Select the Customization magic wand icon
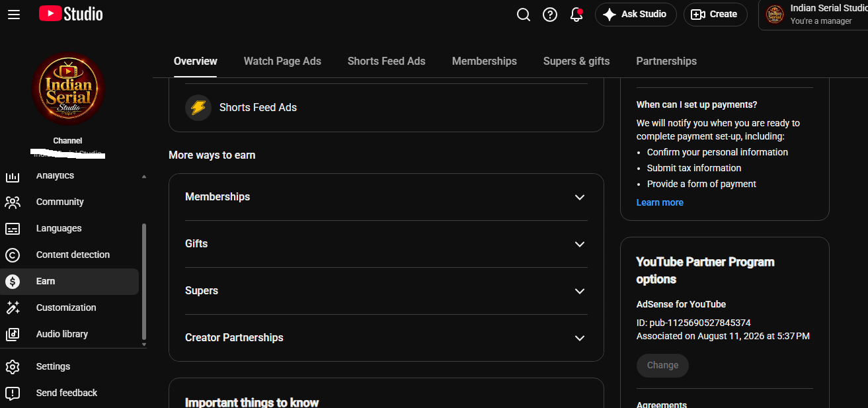Screen dimensions: 868x408 (x=13, y=307)
